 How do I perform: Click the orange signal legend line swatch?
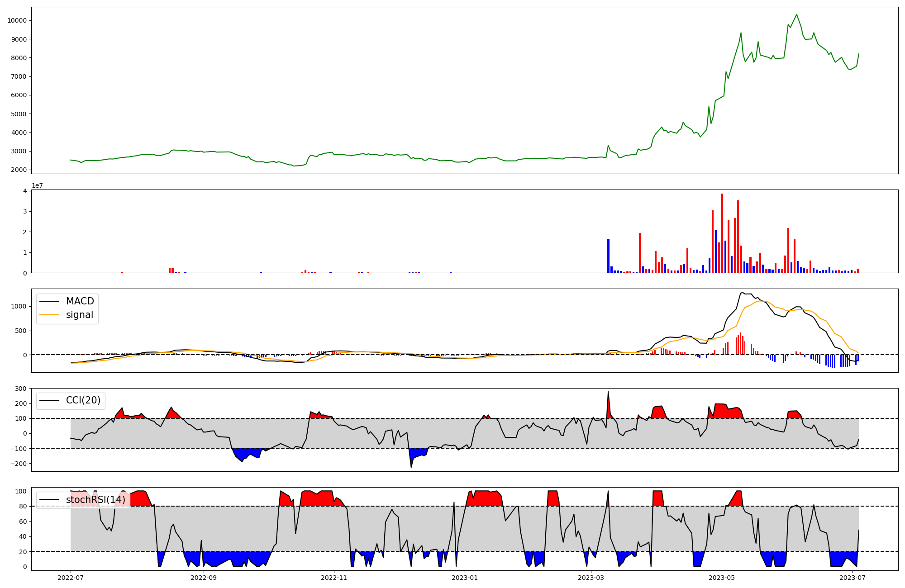click(x=49, y=315)
